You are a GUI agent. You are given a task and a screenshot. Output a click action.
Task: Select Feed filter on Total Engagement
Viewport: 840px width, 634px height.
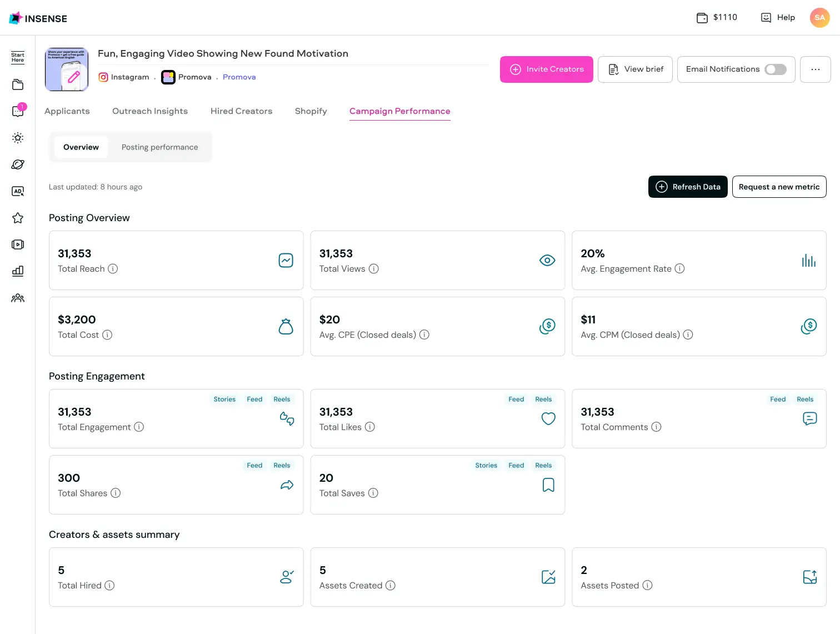254,400
